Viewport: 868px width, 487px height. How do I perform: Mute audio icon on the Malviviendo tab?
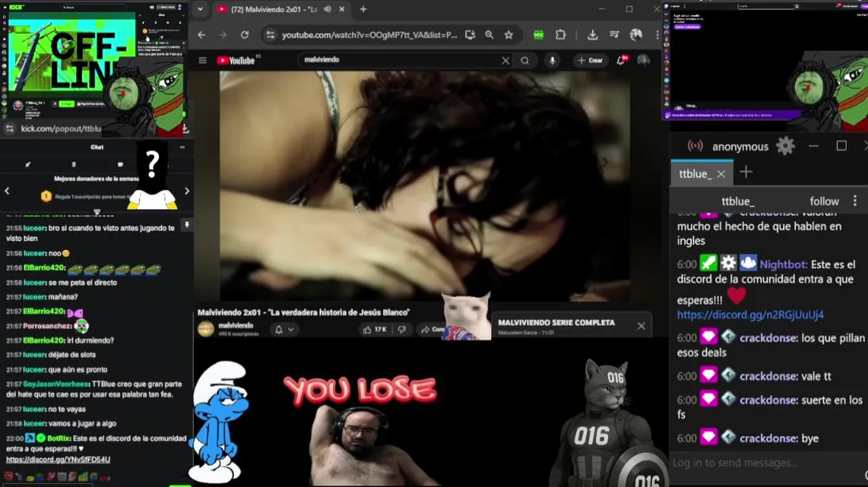coord(327,9)
